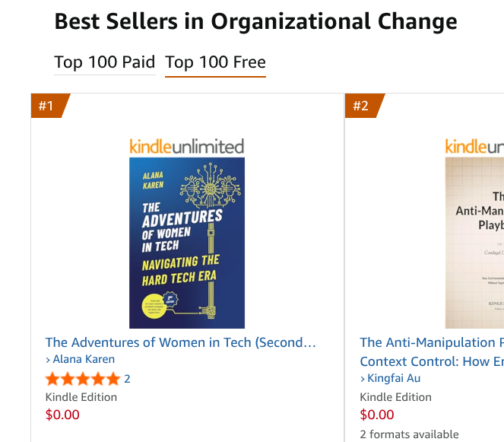The height and width of the screenshot is (442, 504).
Task: Click the Kindle Unlimited logo above book two
Action: pos(474,146)
